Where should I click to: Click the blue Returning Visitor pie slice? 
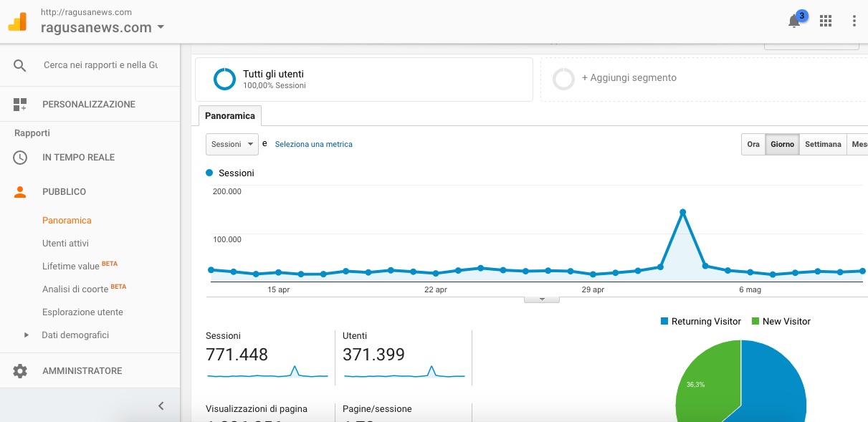(x=774, y=387)
